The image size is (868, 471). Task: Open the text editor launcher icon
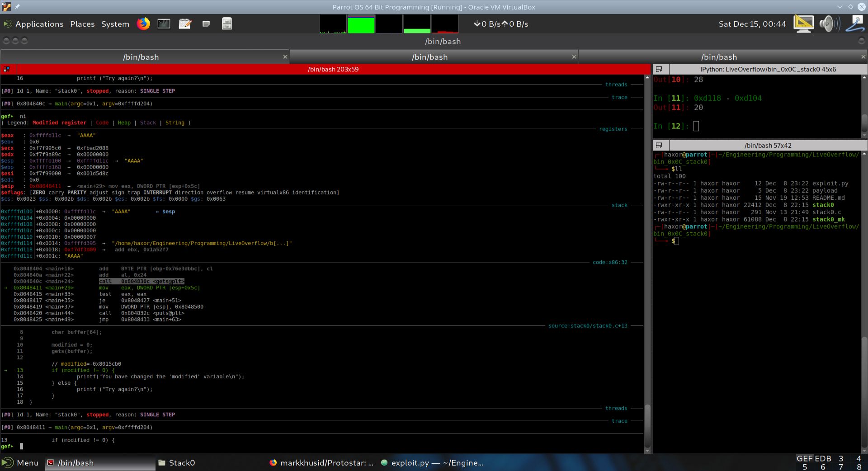[185, 24]
